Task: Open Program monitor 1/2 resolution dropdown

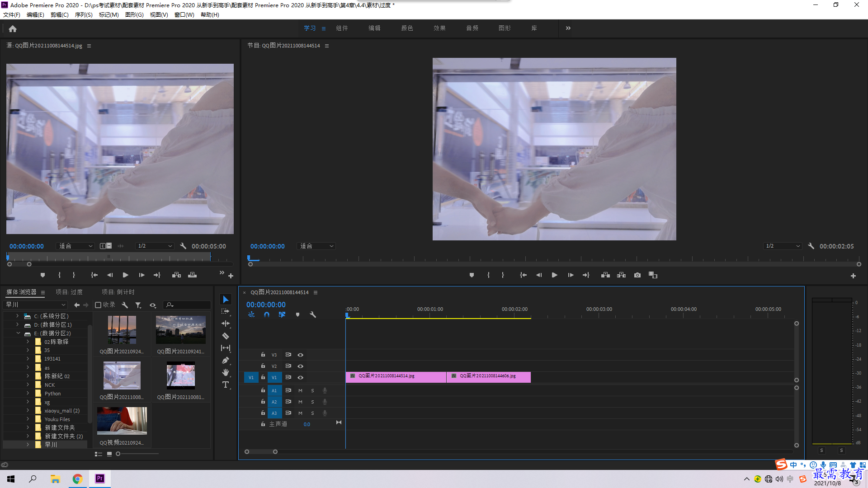Action: 783,246
